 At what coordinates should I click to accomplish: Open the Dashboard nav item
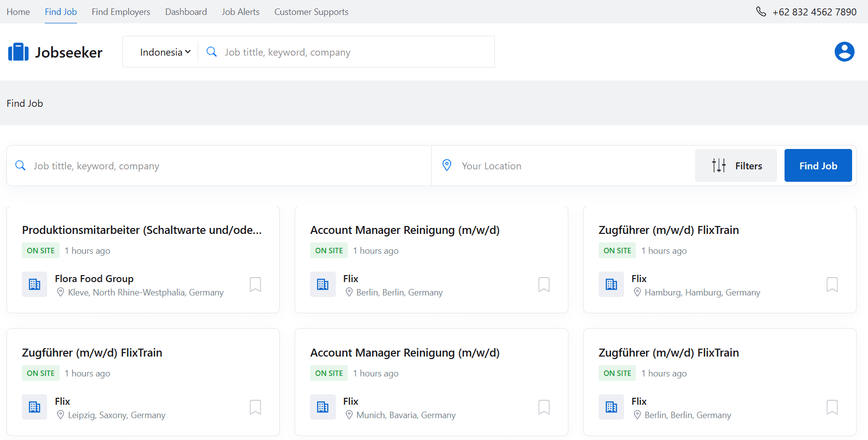[186, 11]
